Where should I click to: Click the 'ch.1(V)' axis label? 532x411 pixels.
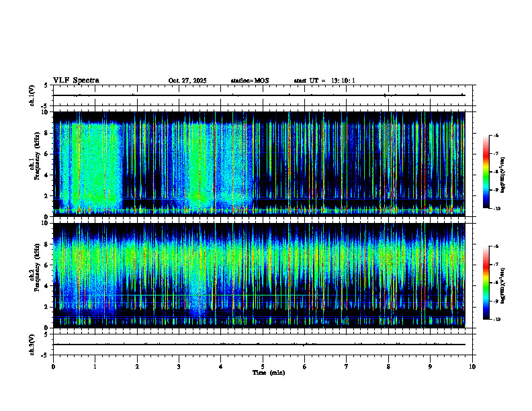coord(32,95)
